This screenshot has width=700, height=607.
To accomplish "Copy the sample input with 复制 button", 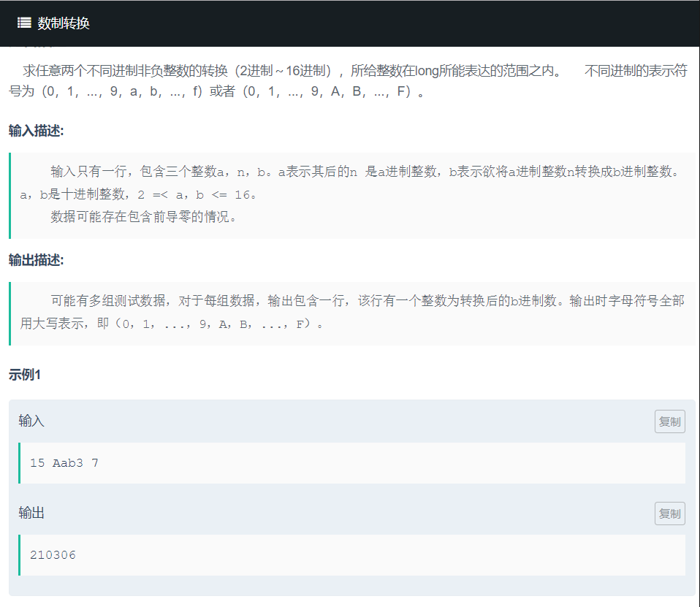I will pos(669,421).
